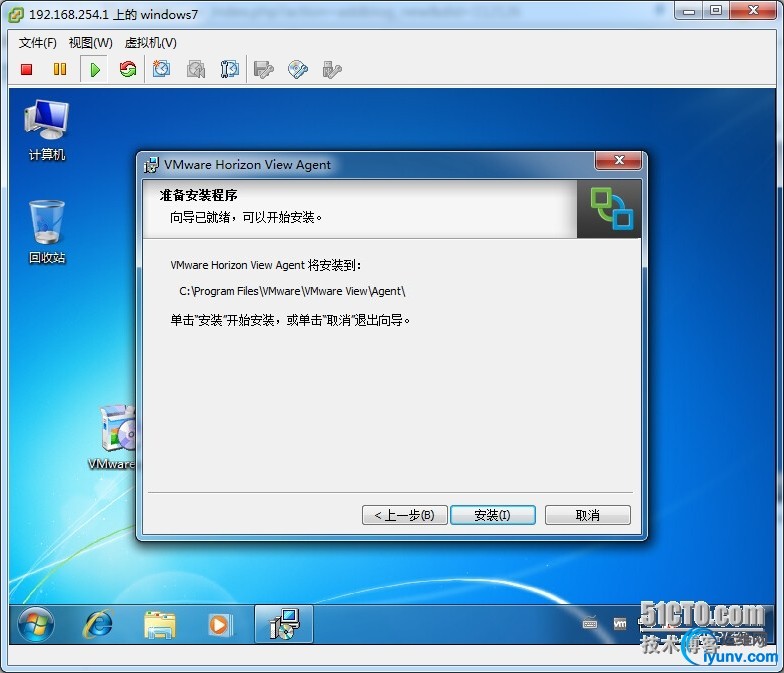784x673 pixels.
Task: Click the console window icon in the title bar
Action: pos(16,15)
